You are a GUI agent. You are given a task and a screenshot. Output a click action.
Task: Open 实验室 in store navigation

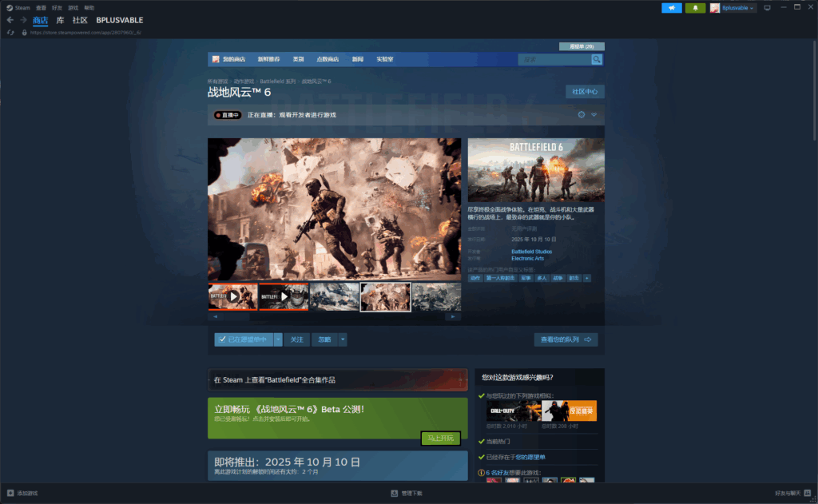tap(385, 59)
